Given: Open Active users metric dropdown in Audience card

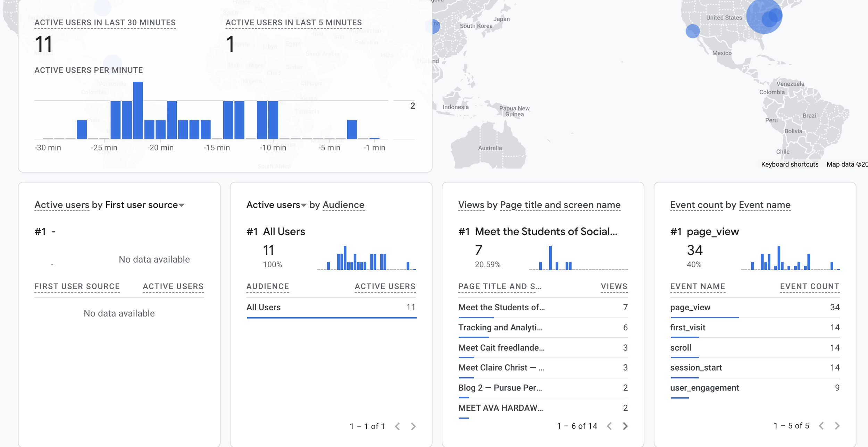Looking at the screenshot, I should click(303, 205).
